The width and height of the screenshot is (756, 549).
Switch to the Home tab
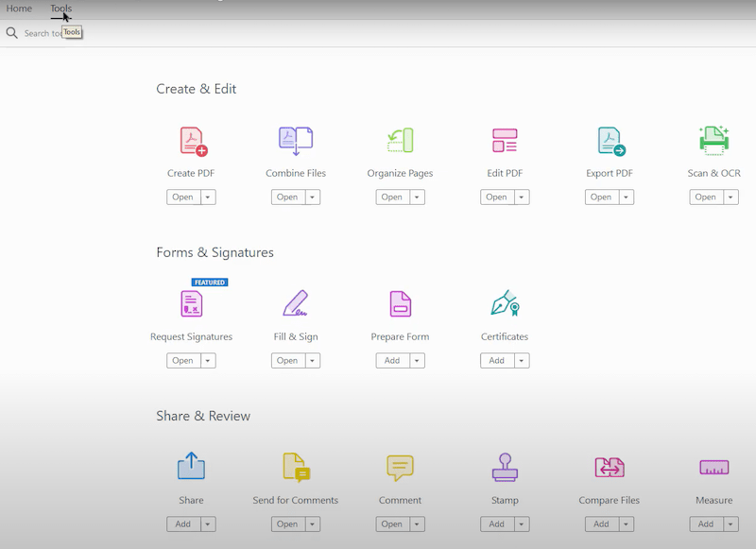tap(19, 9)
